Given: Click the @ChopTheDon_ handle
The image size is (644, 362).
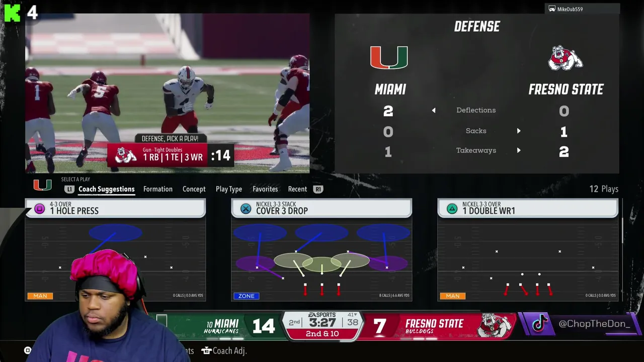Looking at the screenshot, I should point(594,324).
